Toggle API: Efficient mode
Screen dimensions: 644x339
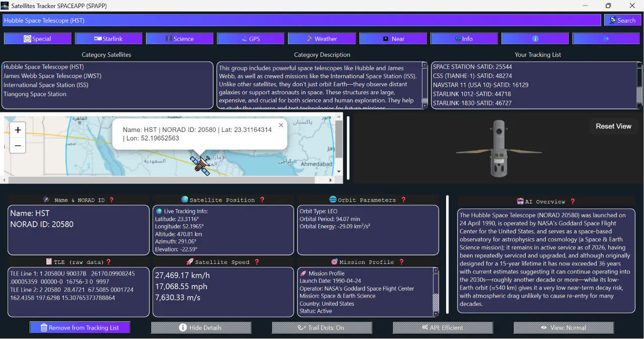[x=443, y=327]
